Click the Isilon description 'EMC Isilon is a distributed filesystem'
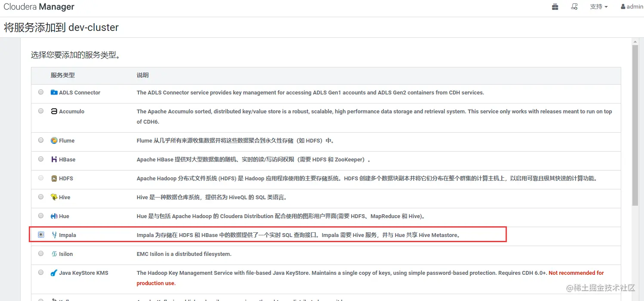Screen dimensions: 644x301 (184, 254)
